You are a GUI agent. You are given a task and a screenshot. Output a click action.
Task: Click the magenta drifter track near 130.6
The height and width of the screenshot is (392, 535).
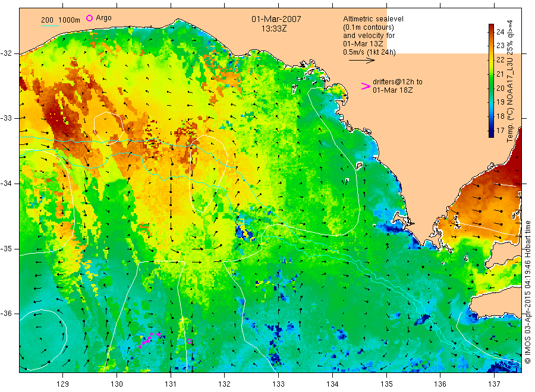(149, 340)
